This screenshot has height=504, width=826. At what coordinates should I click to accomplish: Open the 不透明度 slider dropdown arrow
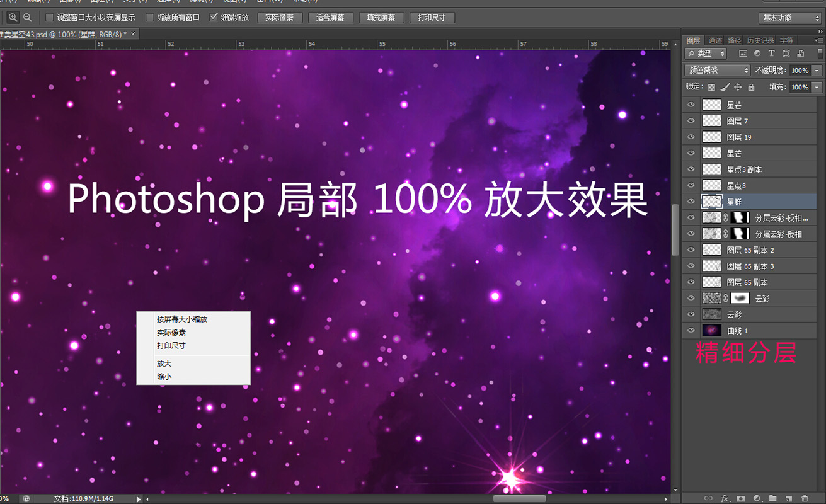(818, 71)
